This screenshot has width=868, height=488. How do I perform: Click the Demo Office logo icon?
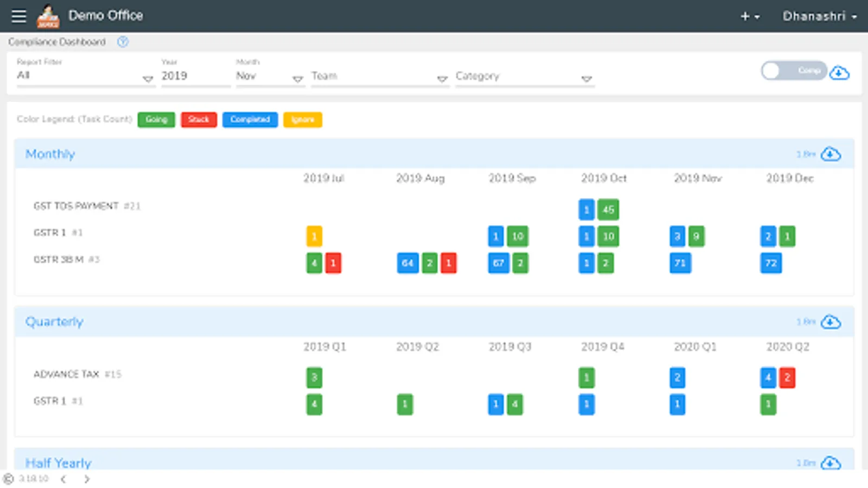[48, 16]
